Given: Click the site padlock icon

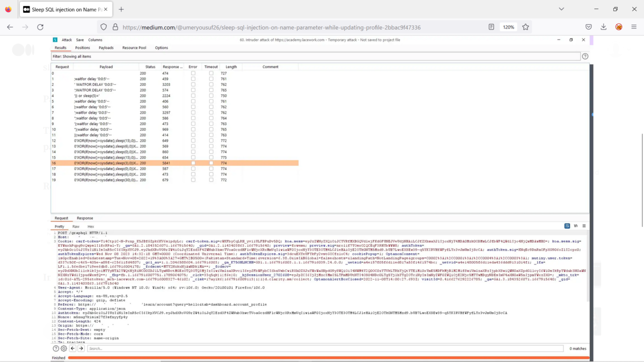Looking at the screenshot, I should pyautogui.click(x=115, y=27).
